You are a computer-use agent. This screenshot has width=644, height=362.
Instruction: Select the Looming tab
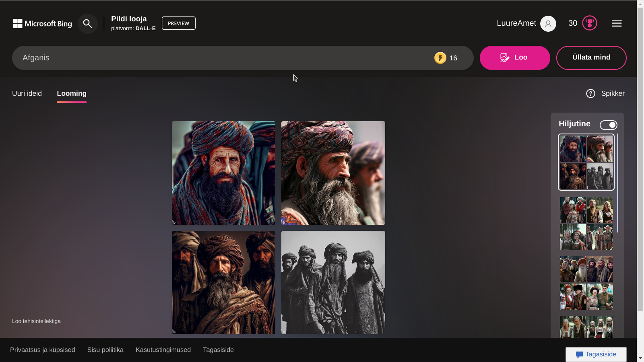(x=72, y=93)
